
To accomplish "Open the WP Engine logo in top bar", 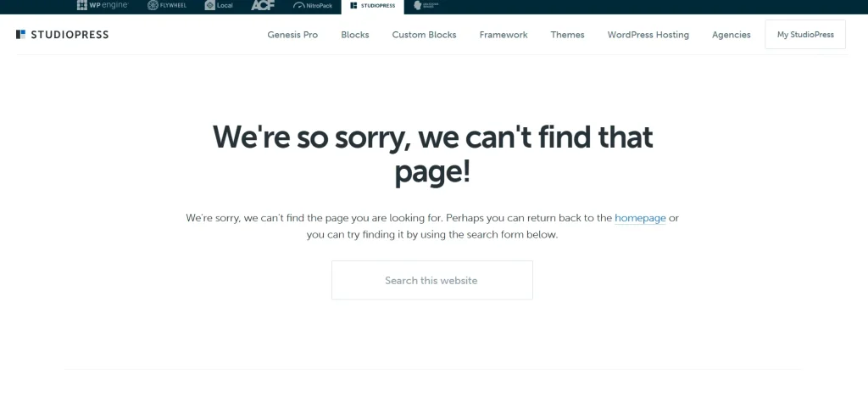I will (x=103, y=6).
